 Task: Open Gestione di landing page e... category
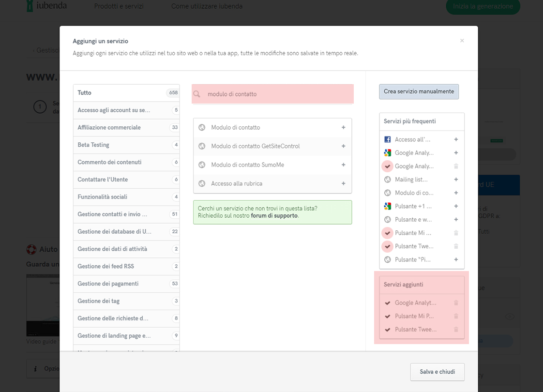pos(126,335)
